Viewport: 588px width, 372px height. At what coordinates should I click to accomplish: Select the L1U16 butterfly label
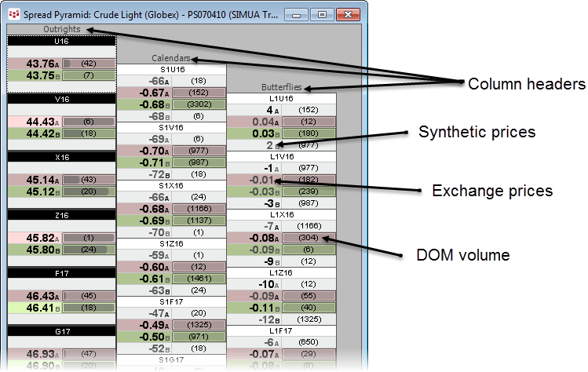click(x=281, y=99)
